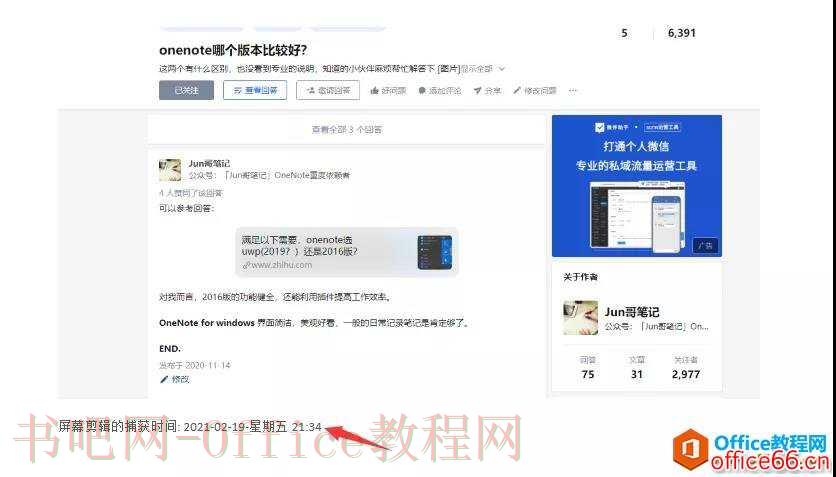
Task: Click the sidebar author name Jun哥笔记
Action: (x=632, y=312)
